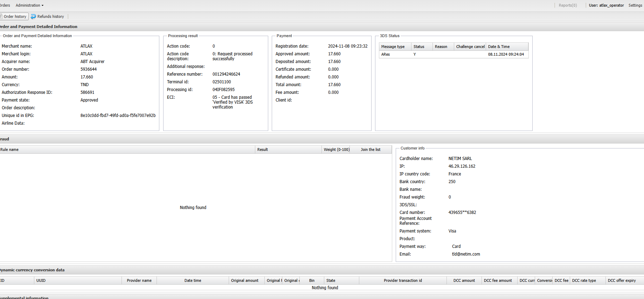Click the User: atlax_operator label

pyautogui.click(x=606, y=5)
